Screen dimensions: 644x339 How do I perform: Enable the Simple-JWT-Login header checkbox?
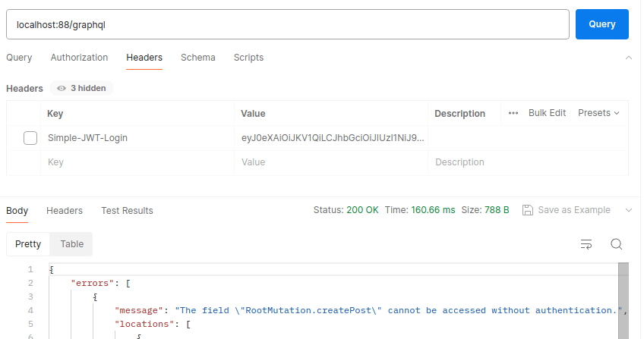(x=30, y=138)
